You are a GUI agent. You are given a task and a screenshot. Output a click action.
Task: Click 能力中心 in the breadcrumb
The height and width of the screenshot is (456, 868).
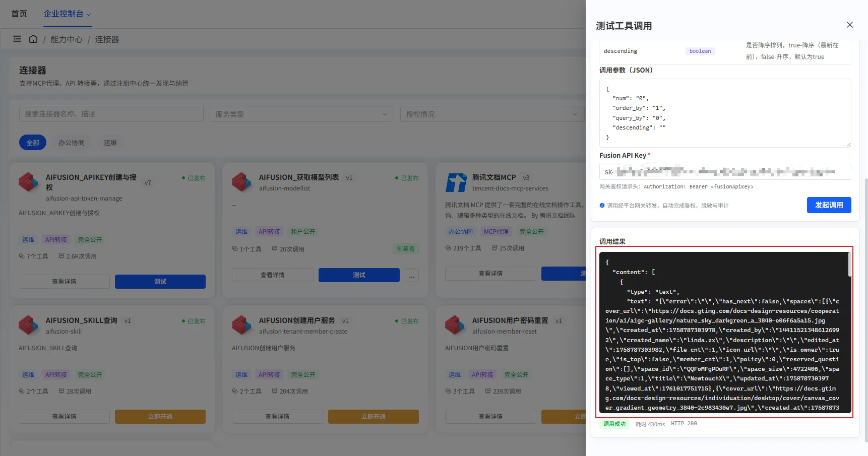pos(67,39)
